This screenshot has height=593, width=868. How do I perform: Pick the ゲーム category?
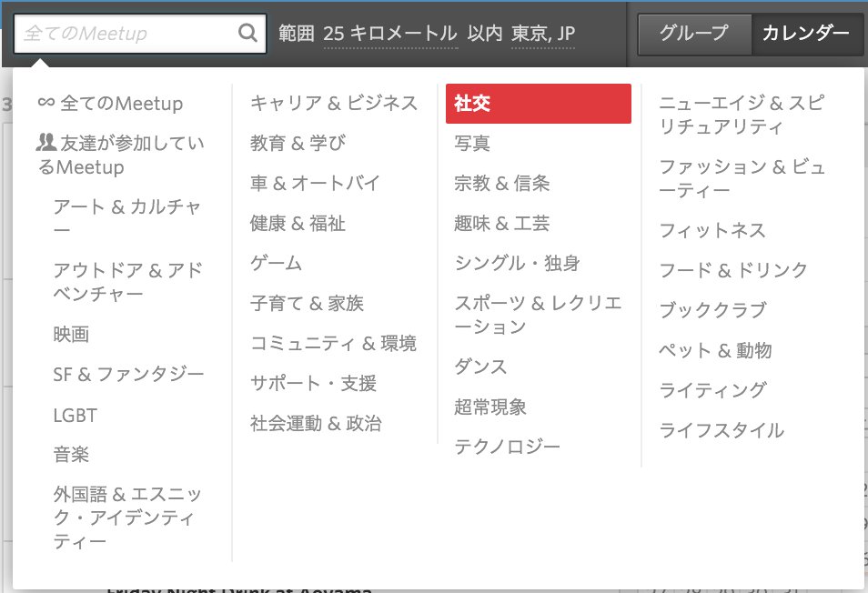(x=276, y=264)
